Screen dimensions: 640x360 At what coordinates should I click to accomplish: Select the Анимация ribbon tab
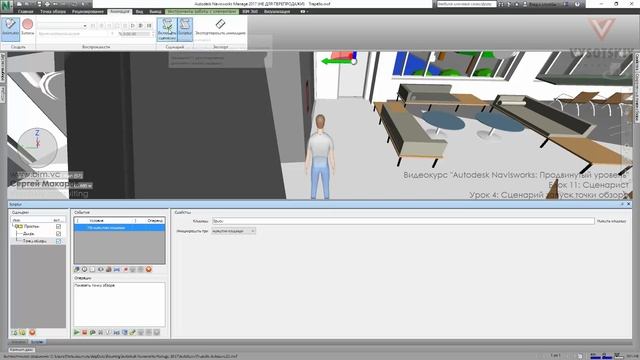click(120, 11)
